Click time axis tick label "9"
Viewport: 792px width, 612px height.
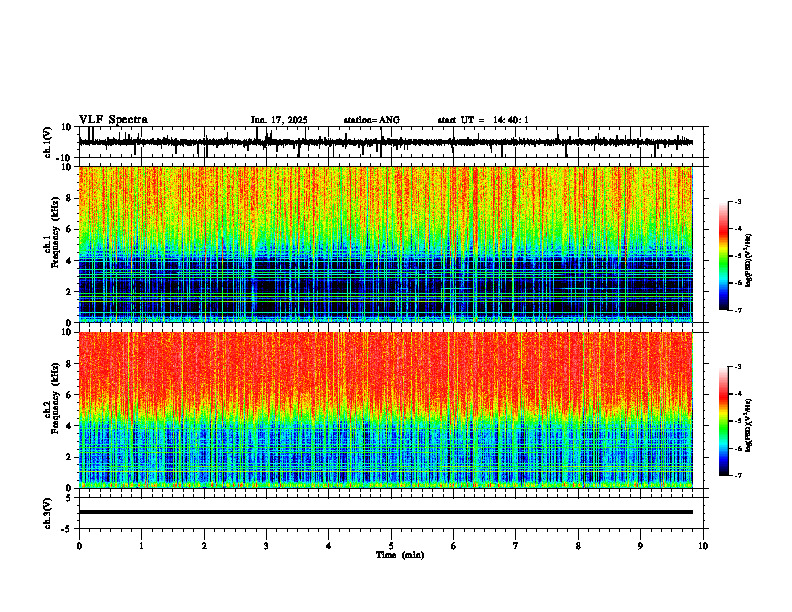point(640,546)
